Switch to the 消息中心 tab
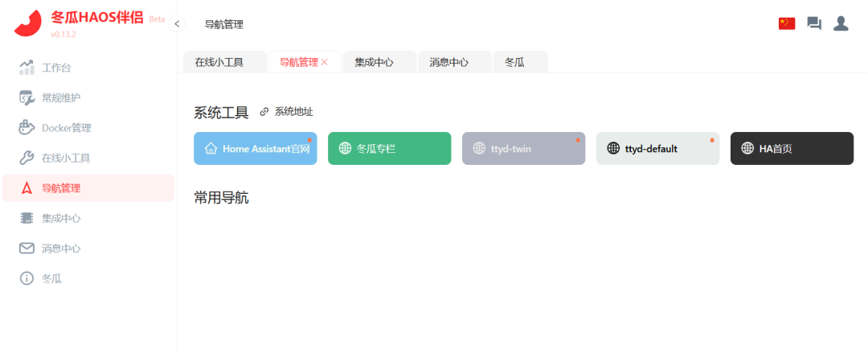Image resolution: width=868 pixels, height=350 pixels. (x=454, y=62)
